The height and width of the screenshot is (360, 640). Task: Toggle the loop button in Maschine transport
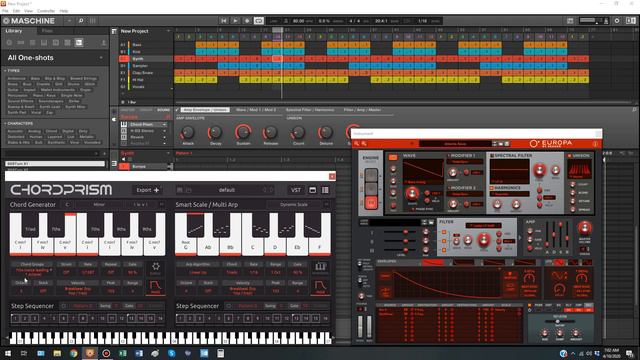click(258, 20)
